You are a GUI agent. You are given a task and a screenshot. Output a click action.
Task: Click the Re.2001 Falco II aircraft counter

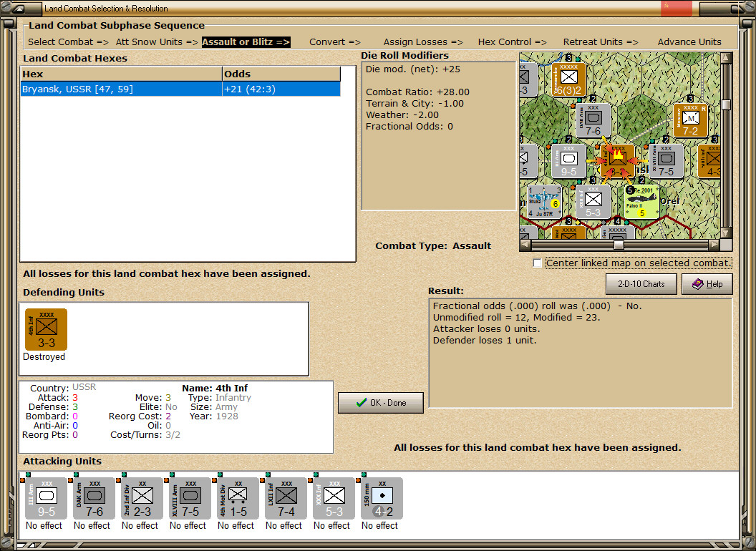click(x=641, y=202)
